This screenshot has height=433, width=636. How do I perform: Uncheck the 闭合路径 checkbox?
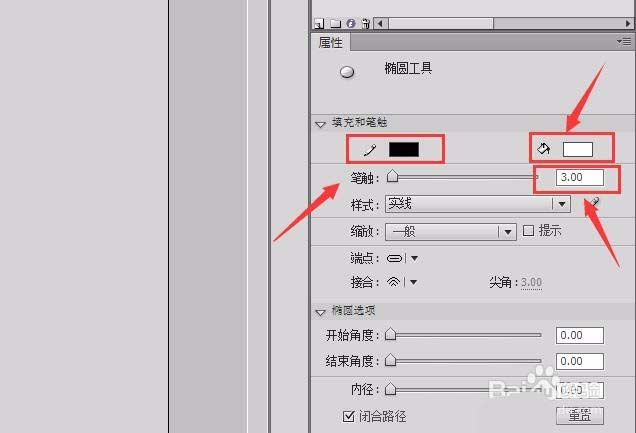348,416
